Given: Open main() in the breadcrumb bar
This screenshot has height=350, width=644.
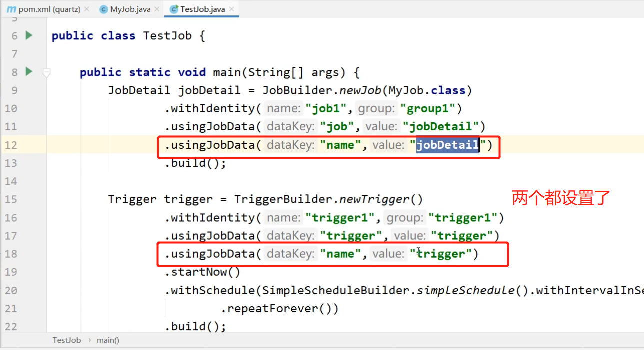Looking at the screenshot, I should click(108, 340).
